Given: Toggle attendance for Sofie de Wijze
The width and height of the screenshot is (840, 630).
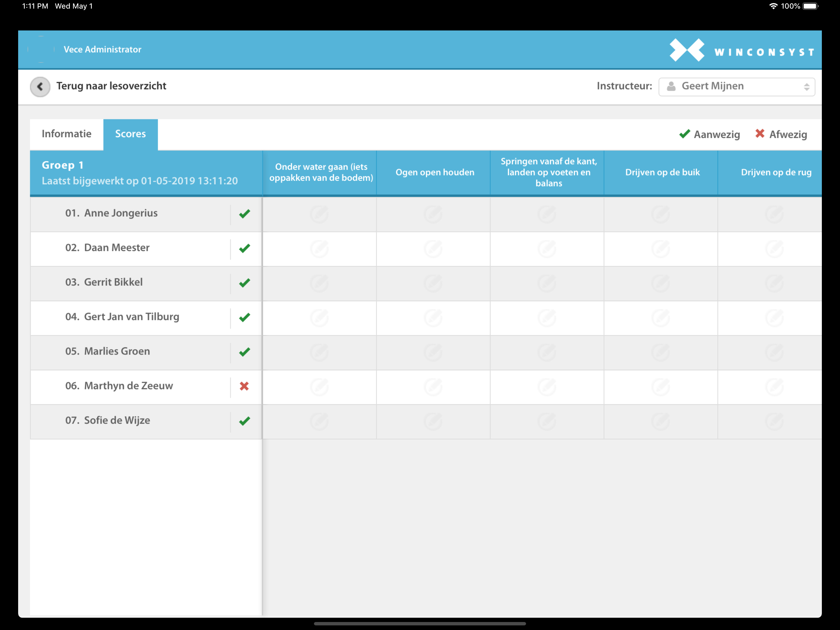Looking at the screenshot, I should [244, 421].
